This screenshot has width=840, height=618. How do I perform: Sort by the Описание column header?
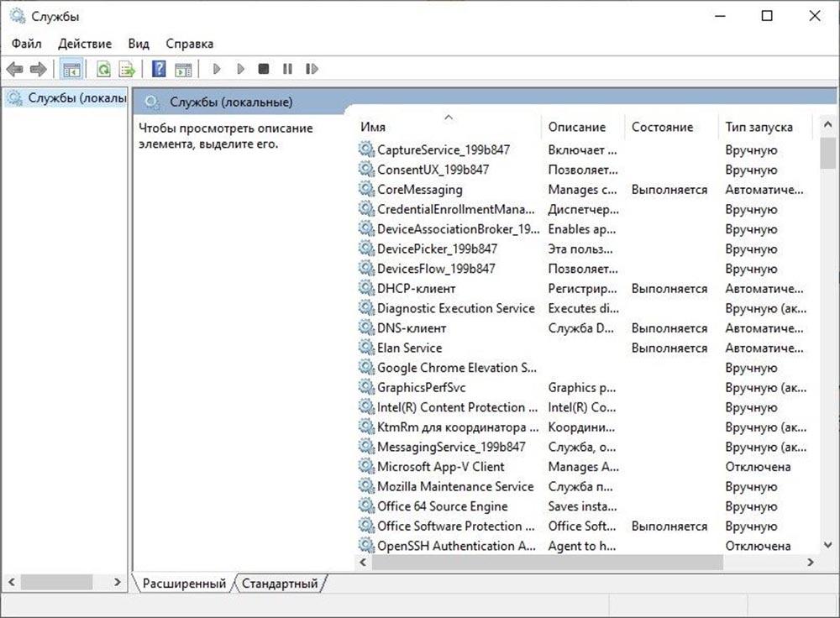(x=583, y=127)
